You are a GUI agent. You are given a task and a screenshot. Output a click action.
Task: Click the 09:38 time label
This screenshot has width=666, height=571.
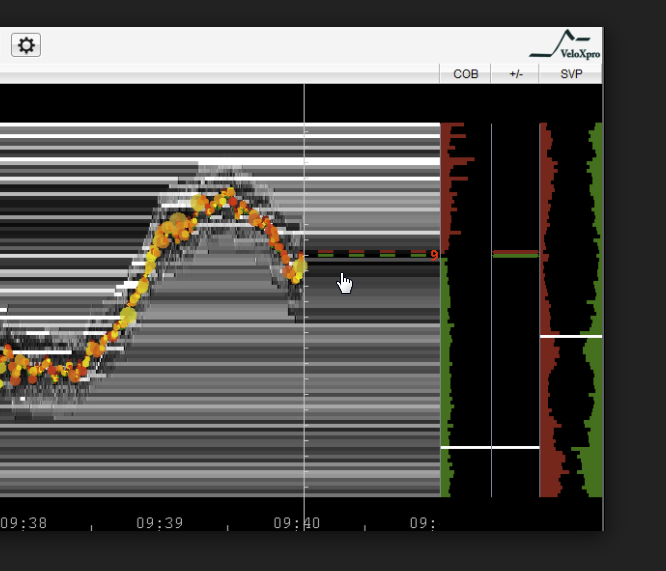point(24,523)
